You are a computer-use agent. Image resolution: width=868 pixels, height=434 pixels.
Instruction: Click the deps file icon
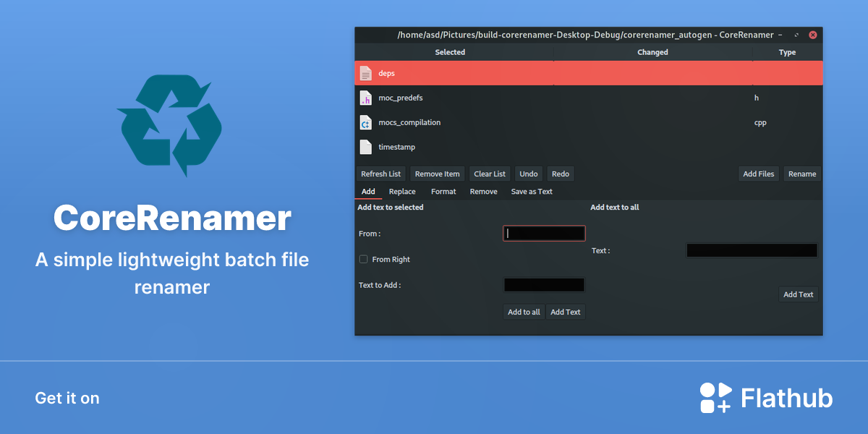coord(366,73)
